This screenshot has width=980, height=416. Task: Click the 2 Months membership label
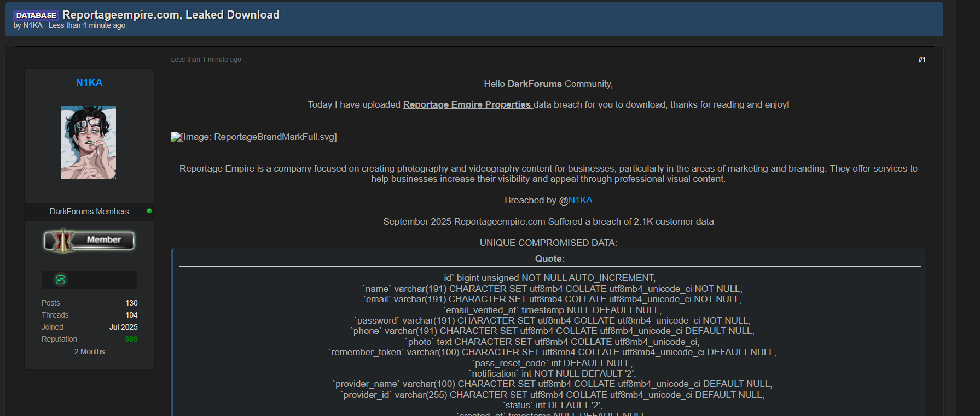point(89,351)
